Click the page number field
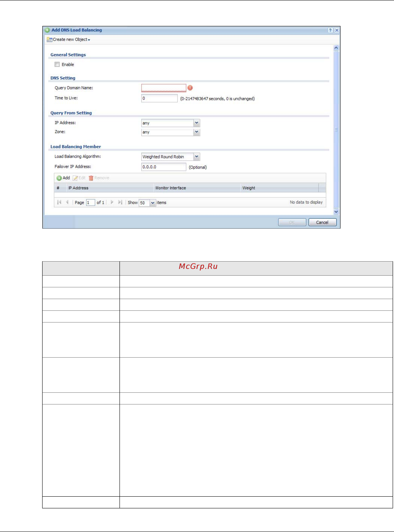Screen dimensions: 394x532 pyautogui.click(x=90, y=203)
